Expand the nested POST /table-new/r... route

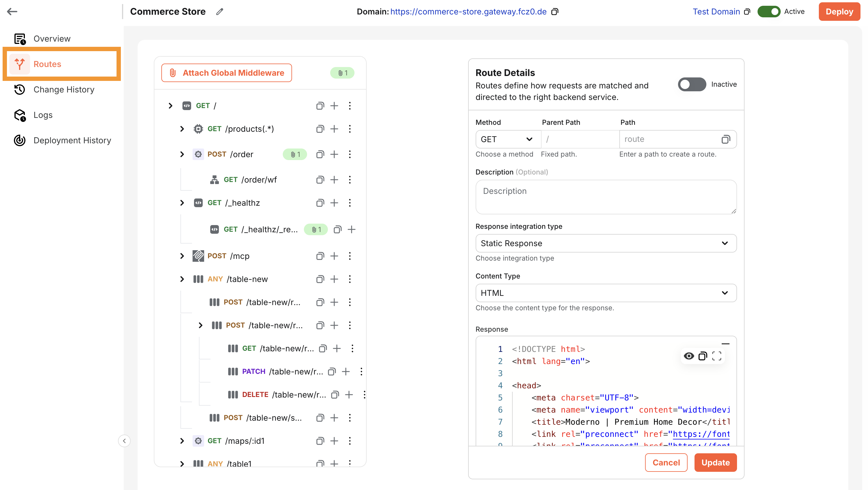click(200, 325)
